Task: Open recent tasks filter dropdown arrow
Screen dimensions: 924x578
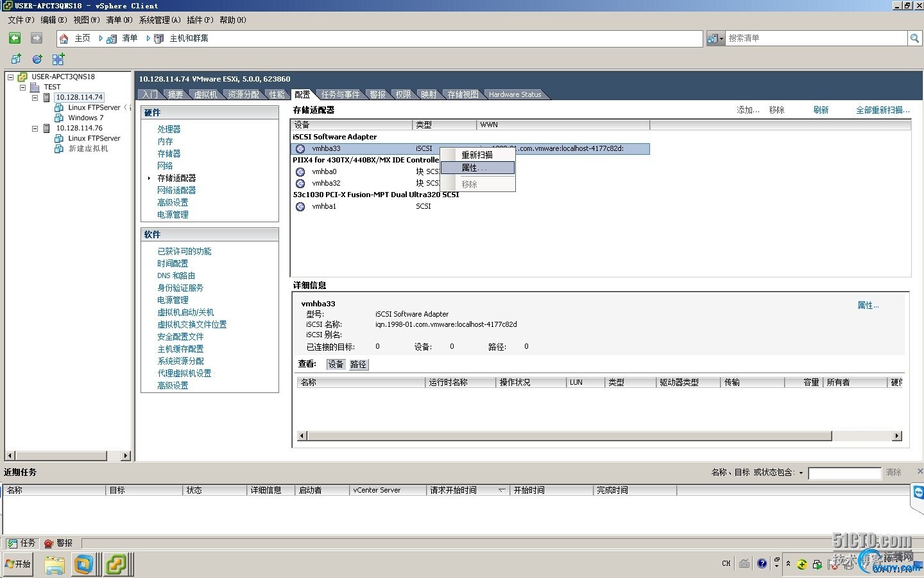Action: 801,473
